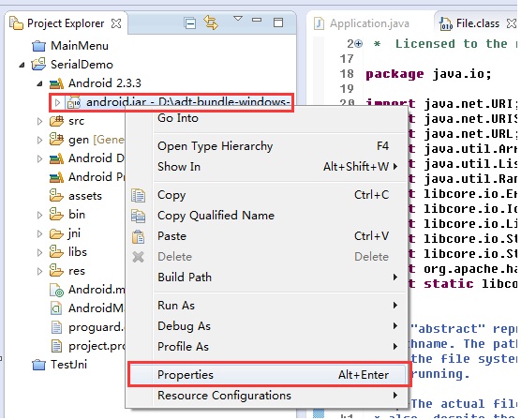The image size is (521, 420).
Task: Expand the android.jar node
Action: click(x=57, y=103)
